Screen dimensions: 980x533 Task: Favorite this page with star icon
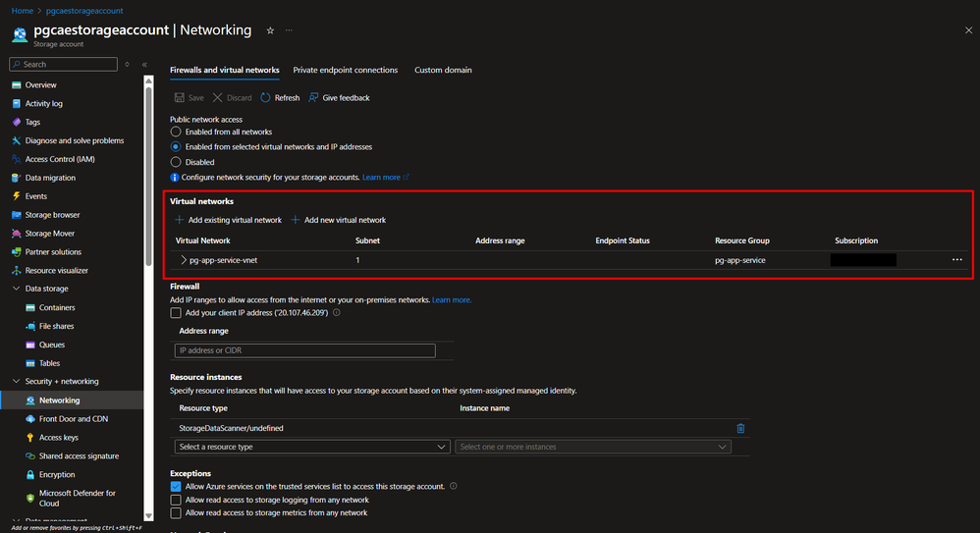pos(270,30)
